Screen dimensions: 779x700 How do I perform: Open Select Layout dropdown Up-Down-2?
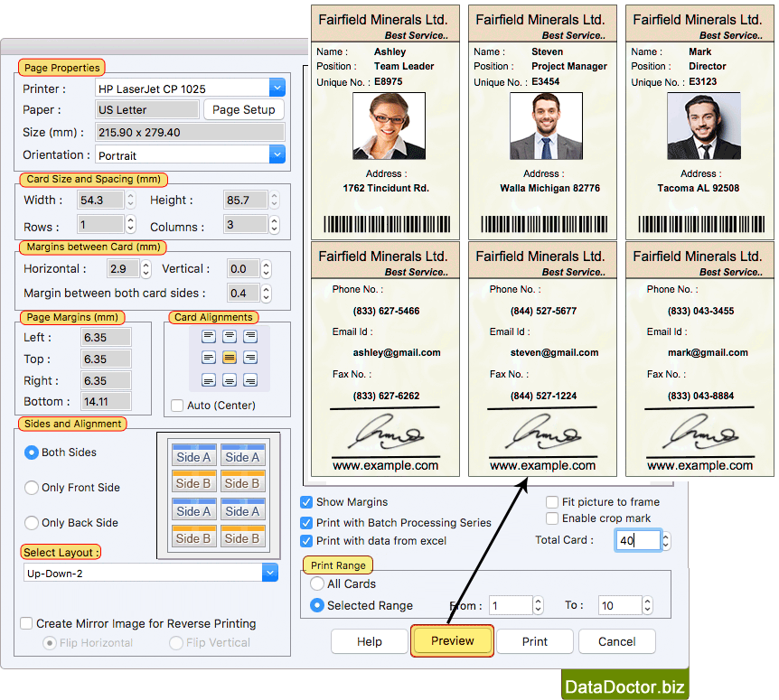click(x=270, y=573)
